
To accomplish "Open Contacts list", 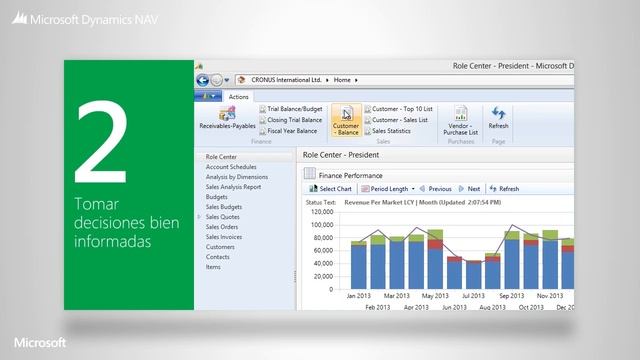I will (218, 257).
